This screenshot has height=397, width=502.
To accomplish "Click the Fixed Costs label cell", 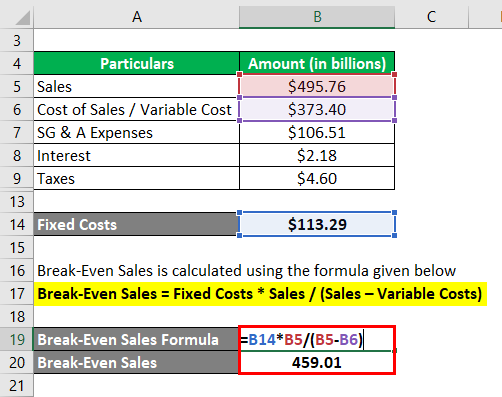I will [x=136, y=224].
